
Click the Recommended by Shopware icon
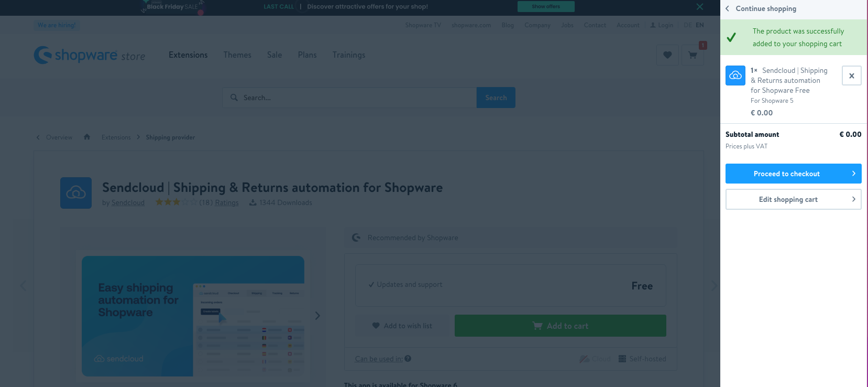pos(356,238)
